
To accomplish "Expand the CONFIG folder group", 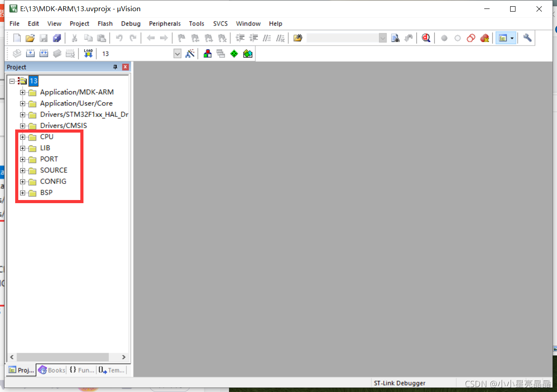I will coord(22,182).
